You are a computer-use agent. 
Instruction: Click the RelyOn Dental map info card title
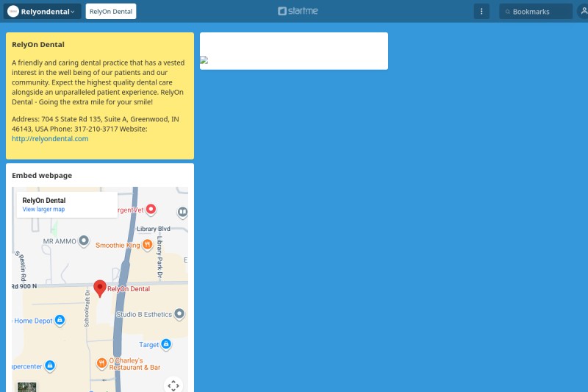point(44,201)
